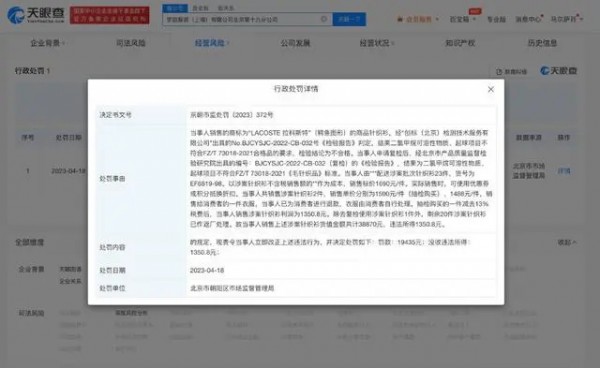The width and height of the screenshot is (600, 368).
Task: Select the 查公司 search tab
Action: coord(175,8)
